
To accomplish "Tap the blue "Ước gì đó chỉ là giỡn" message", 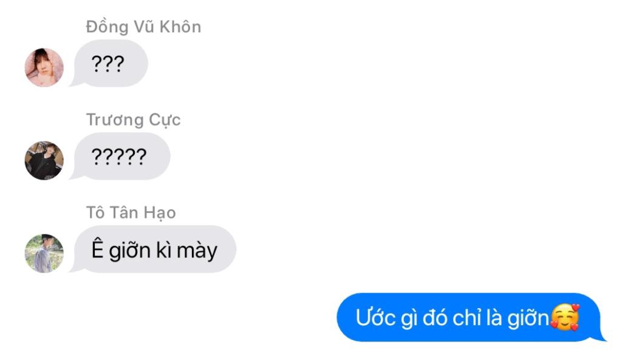I will pos(471,317).
